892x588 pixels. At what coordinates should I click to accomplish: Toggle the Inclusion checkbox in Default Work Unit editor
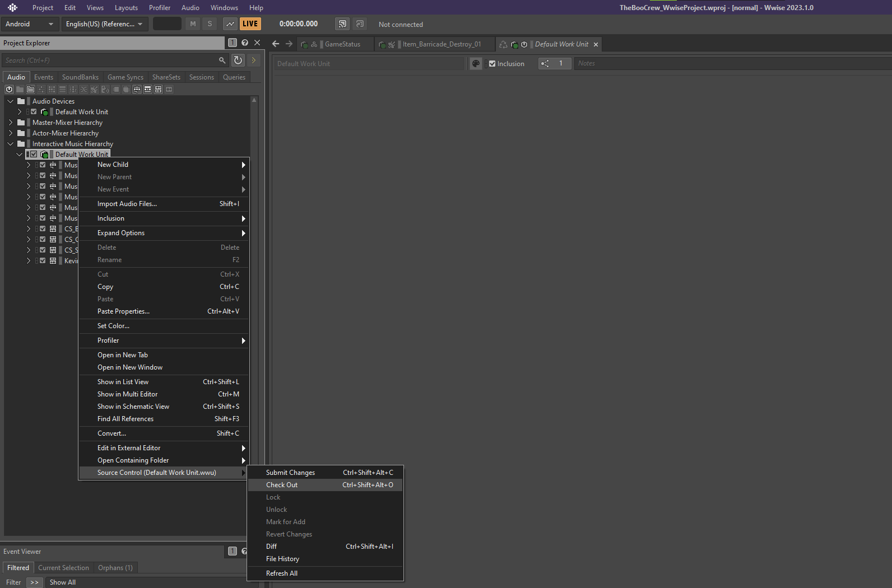point(492,64)
